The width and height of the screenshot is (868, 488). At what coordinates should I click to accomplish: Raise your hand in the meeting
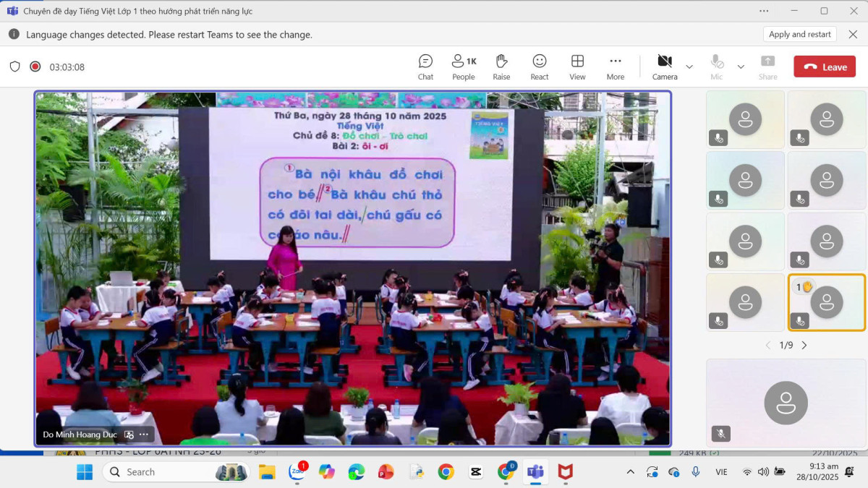point(501,67)
